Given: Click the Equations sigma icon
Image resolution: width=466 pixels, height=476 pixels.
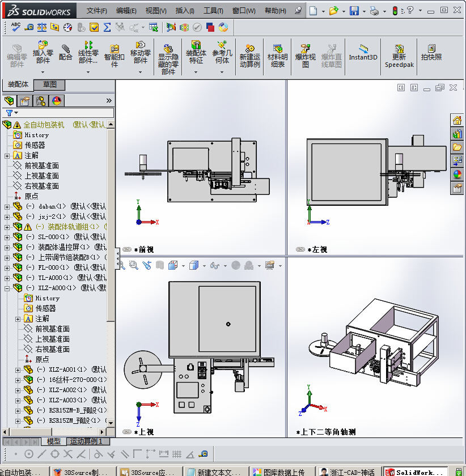Looking at the screenshot, I should pyautogui.click(x=107, y=27).
